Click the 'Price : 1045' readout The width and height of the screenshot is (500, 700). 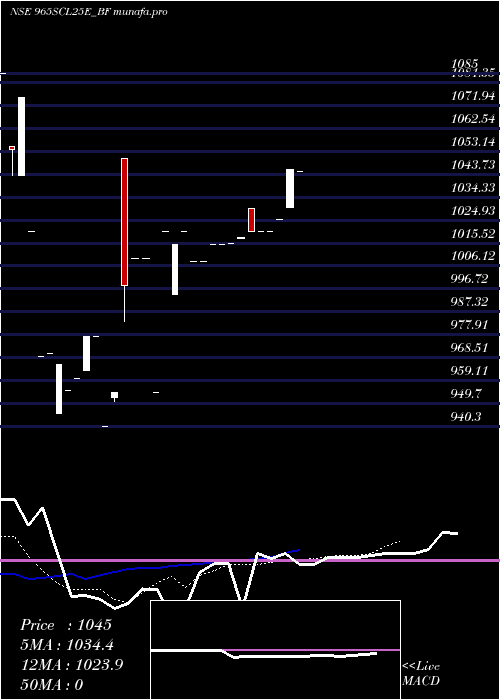(66, 625)
